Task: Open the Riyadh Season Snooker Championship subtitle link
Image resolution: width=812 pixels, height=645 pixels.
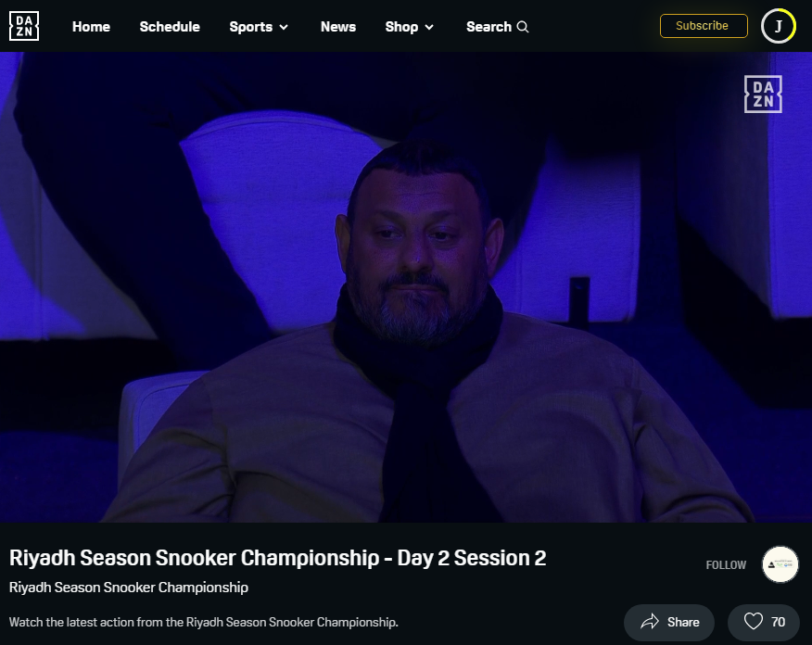Action: click(129, 588)
